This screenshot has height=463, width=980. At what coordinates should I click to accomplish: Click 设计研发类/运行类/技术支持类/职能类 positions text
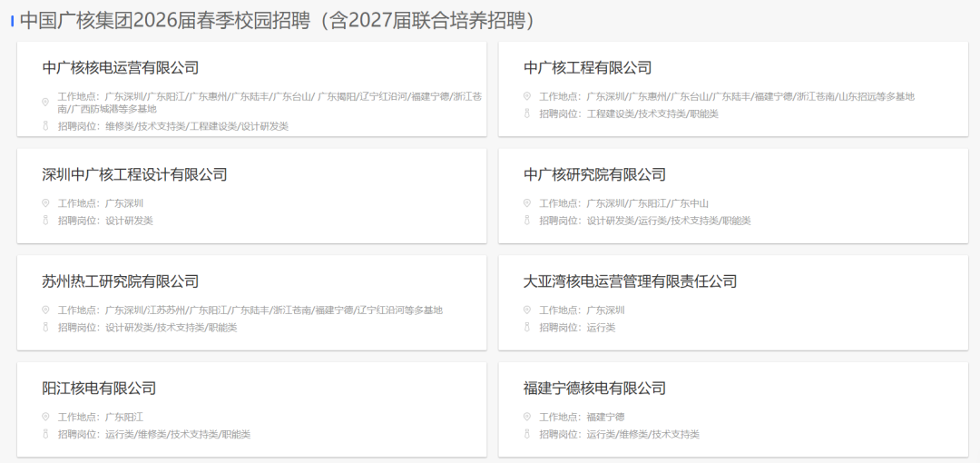[x=669, y=221]
